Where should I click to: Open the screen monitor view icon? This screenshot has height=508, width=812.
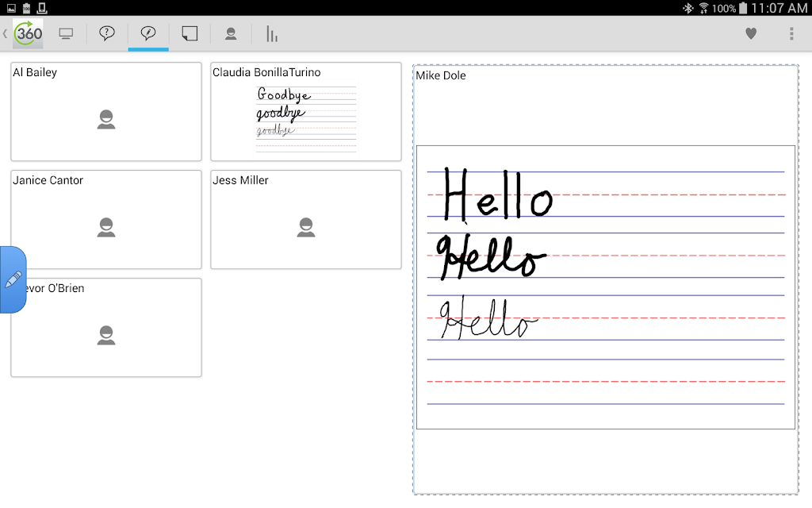pyautogui.click(x=66, y=34)
